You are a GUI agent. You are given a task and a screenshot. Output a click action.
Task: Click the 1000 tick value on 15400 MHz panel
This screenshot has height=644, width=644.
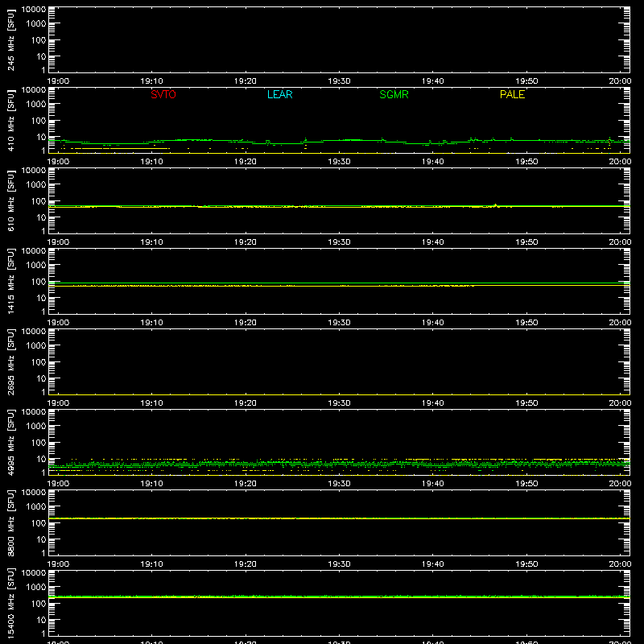pos(36,588)
